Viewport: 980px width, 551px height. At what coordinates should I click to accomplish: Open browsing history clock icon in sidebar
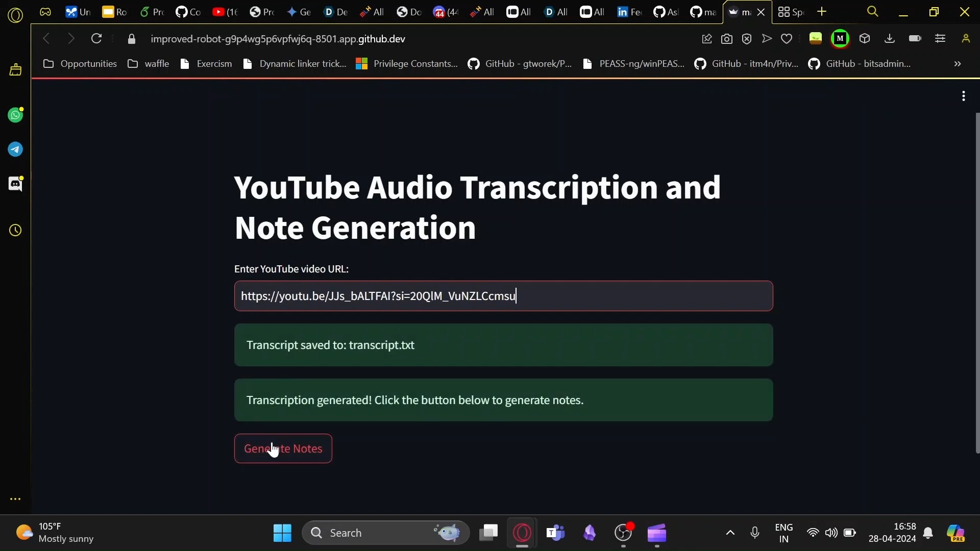15,231
